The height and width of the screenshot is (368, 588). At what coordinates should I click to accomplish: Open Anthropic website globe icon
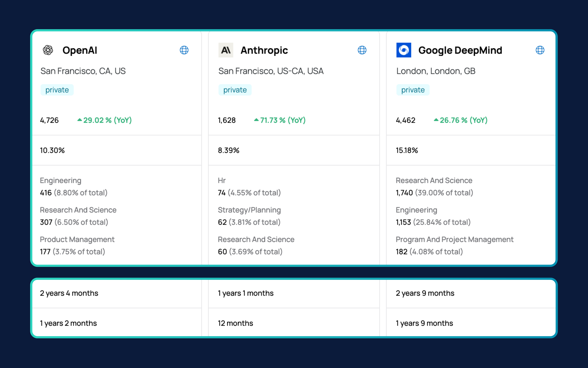[x=362, y=50]
